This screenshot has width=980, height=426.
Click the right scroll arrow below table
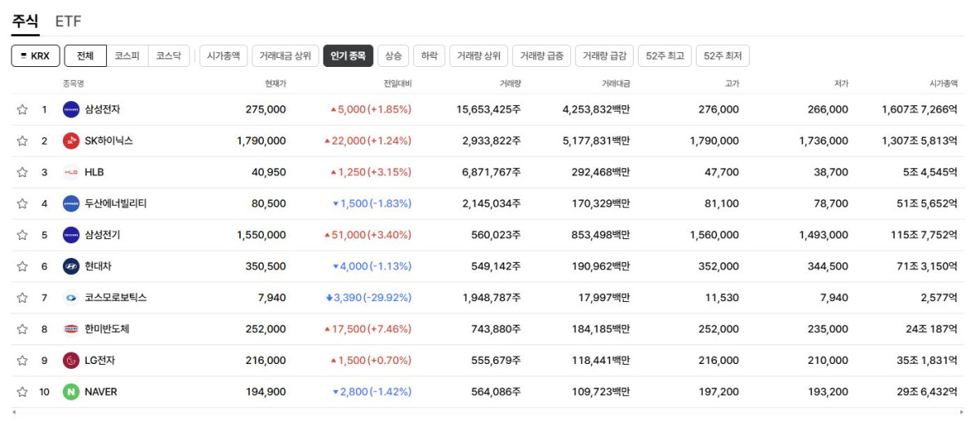(x=961, y=414)
